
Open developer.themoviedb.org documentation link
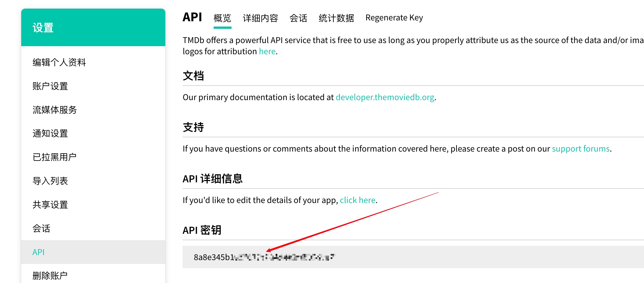pyautogui.click(x=385, y=97)
